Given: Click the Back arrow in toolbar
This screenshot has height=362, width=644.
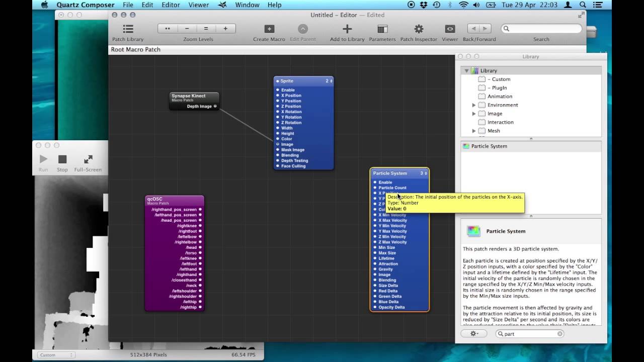Looking at the screenshot, I should (x=473, y=29).
